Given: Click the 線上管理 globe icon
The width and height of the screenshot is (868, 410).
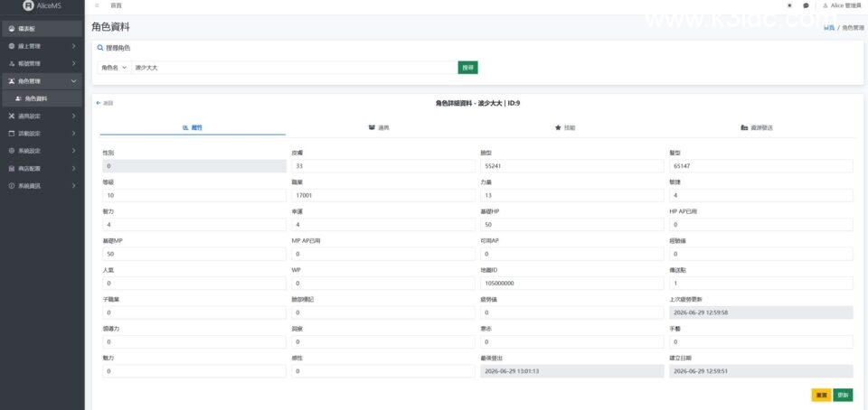Looking at the screenshot, I should (12, 46).
